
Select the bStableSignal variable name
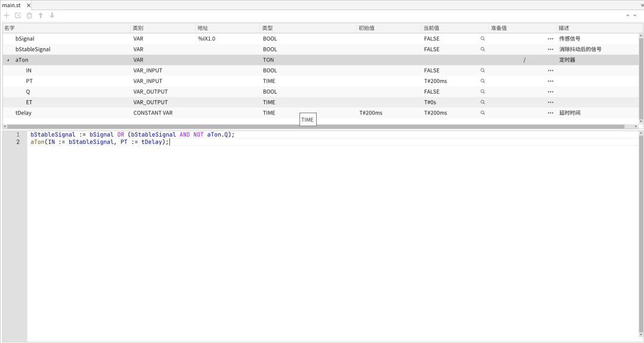coord(33,50)
